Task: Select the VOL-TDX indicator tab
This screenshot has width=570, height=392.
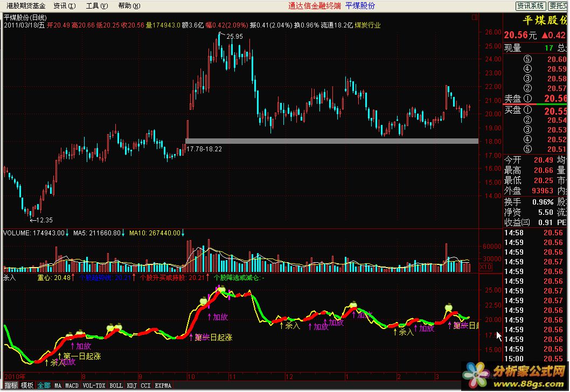Action: click(94, 386)
